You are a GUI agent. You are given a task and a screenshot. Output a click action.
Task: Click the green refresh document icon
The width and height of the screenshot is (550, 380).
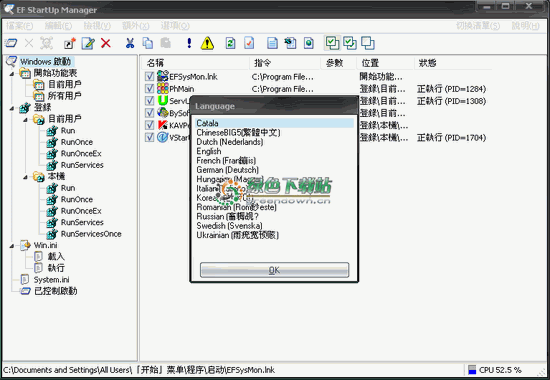pyautogui.click(x=230, y=43)
